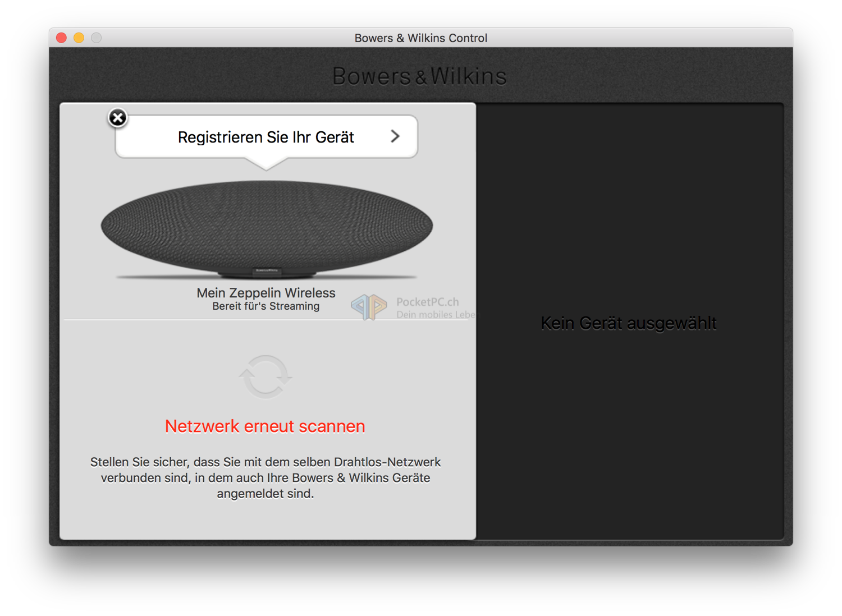Minimize the window with the yellow button

(79, 38)
